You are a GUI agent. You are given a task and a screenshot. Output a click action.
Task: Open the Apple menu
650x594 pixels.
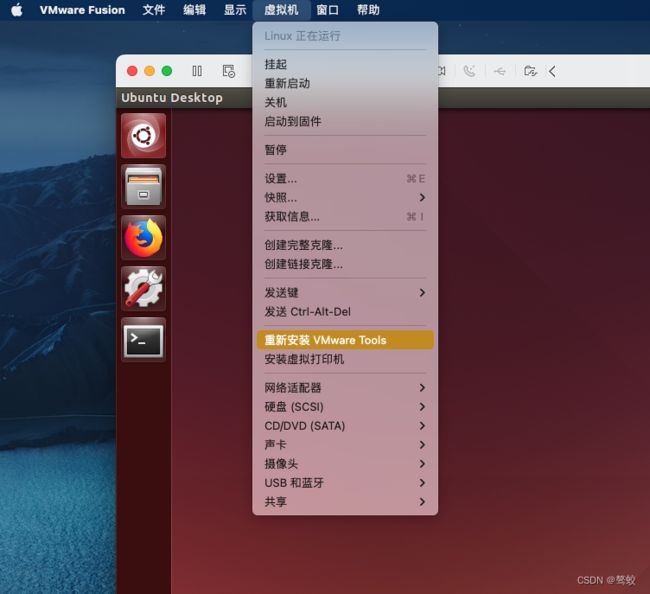tap(17, 10)
